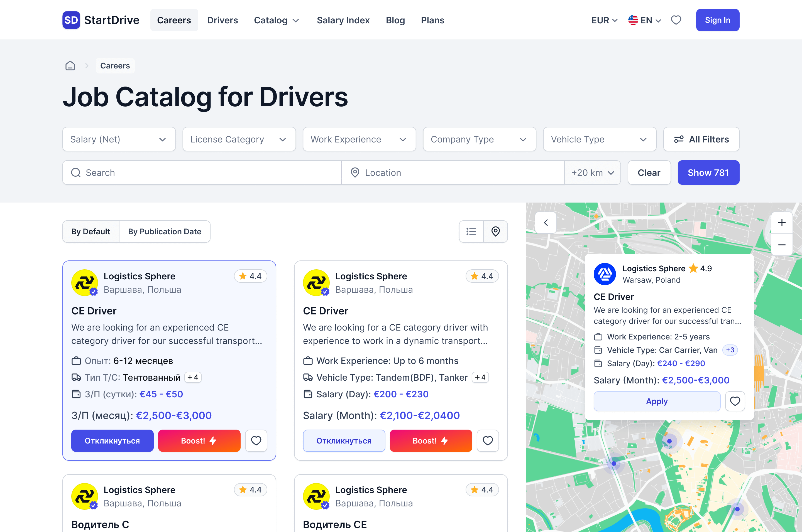The width and height of the screenshot is (802, 532).
Task: Sort jobs By Publication Date
Action: point(165,231)
